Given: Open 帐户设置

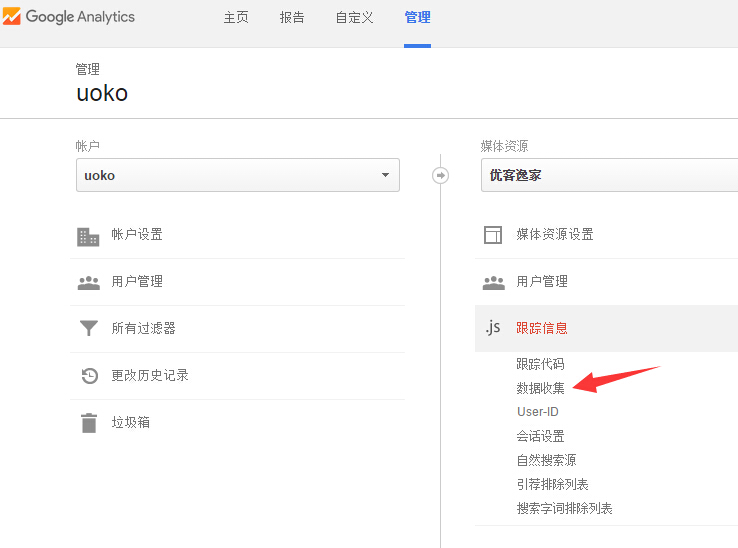Looking at the screenshot, I should [x=137, y=234].
